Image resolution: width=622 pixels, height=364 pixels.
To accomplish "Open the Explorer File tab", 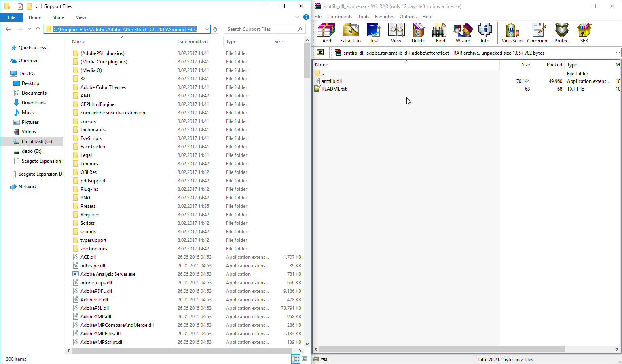I will point(12,17).
